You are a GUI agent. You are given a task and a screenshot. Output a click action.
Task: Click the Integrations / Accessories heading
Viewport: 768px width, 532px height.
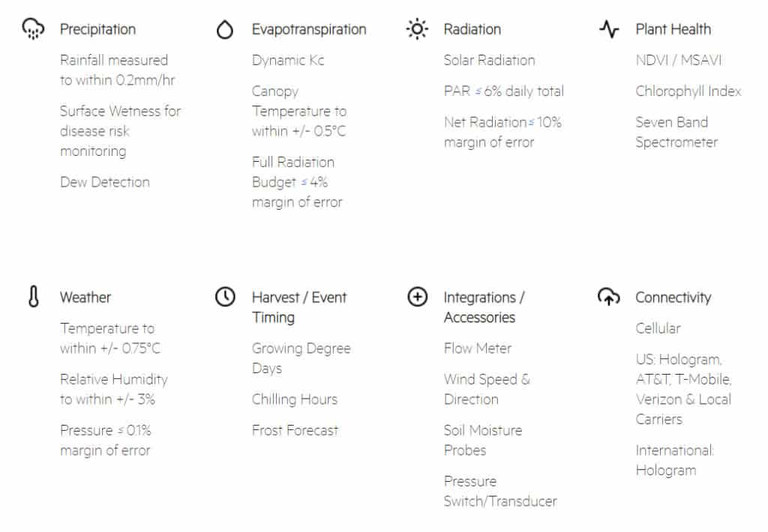coord(484,307)
